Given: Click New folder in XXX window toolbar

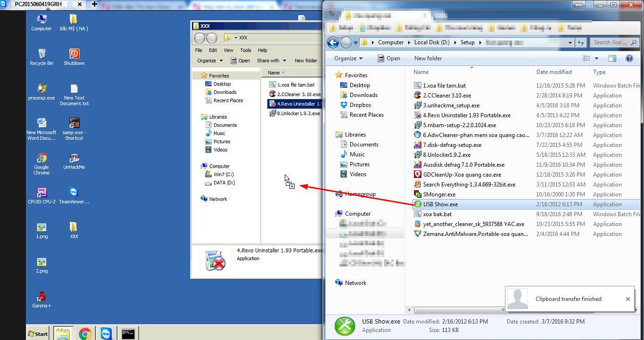Looking at the screenshot, I should [306, 61].
